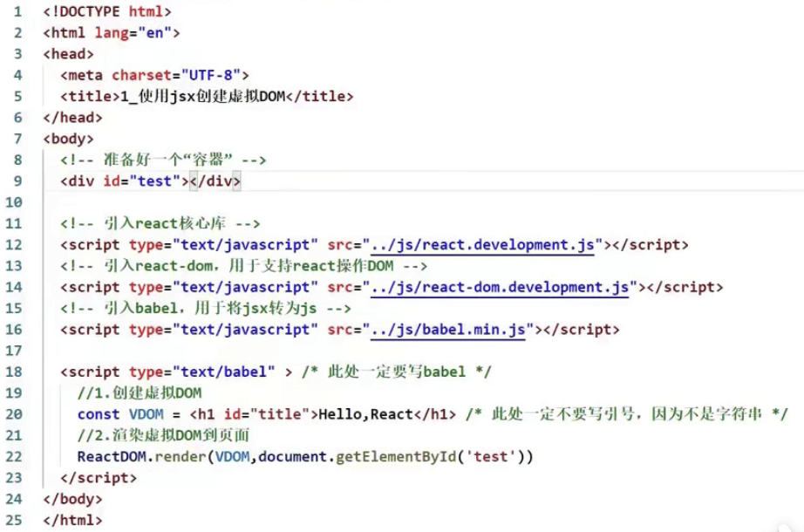Click the const keyword on line 20
The height and width of the screenshot is (532, 804).
(x=99, y=414)
